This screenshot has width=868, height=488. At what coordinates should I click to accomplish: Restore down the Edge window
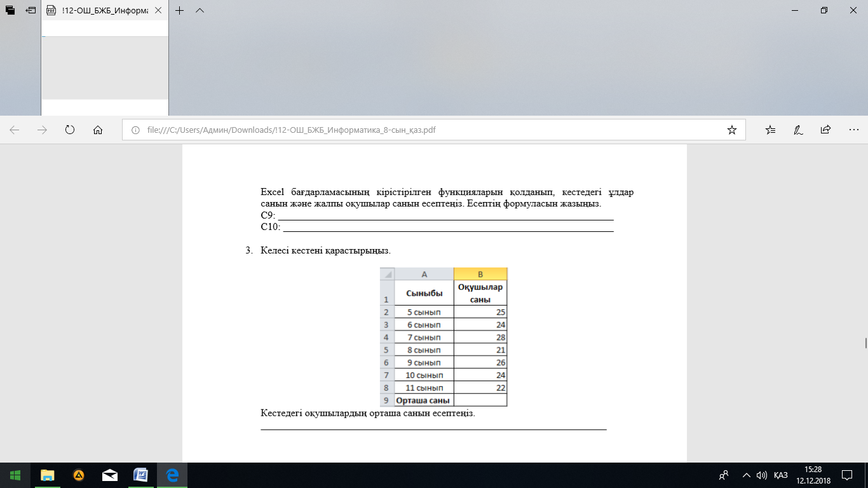(x=824, y=10)
